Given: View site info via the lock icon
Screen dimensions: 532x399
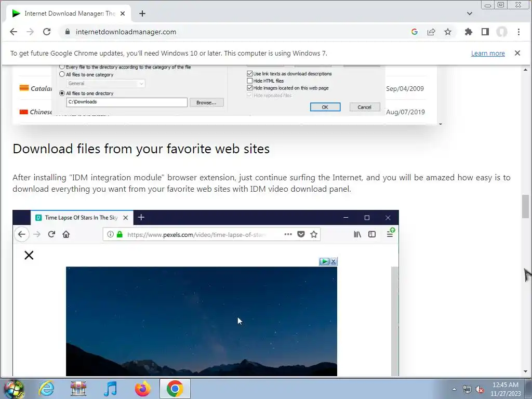Looking at the screenshot, I should point(68,32).
